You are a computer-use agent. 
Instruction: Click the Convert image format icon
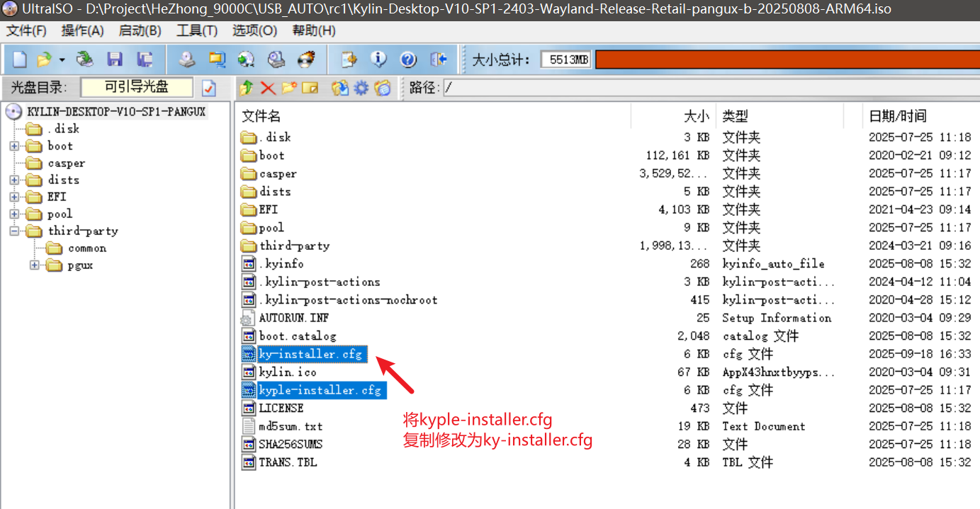(x=216, y=59)
